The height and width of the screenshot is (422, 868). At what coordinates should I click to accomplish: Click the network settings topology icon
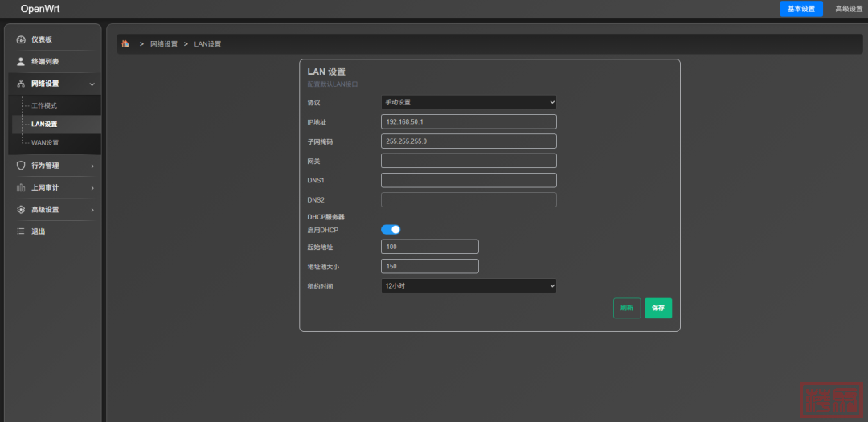click(x=21, y=84)
